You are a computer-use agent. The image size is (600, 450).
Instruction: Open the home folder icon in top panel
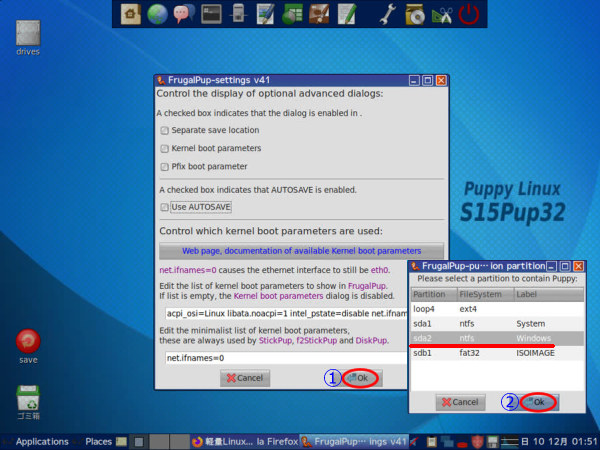pyautogui.click(x=130, y=14)
